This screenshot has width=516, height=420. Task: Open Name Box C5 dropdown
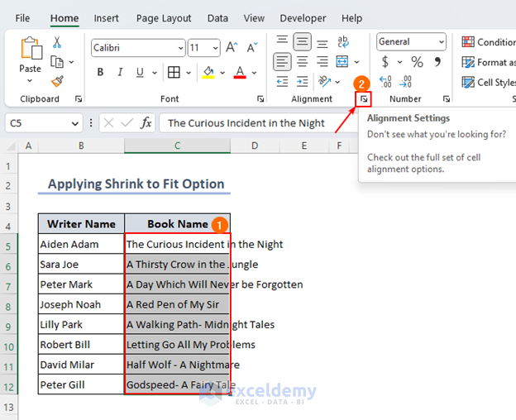tap(75, 124)
